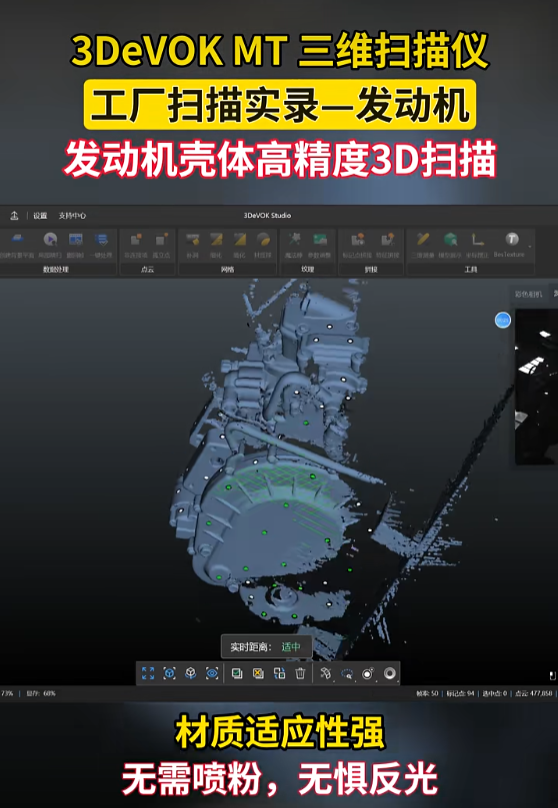Click the pencil measure icon in 工具 group
This screenshot has height=808, width=558.
(423, 239)
